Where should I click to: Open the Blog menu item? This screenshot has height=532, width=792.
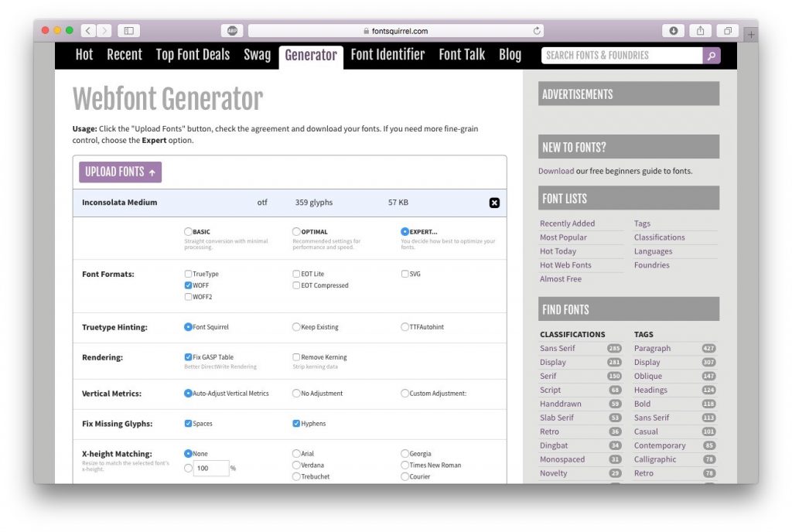(x=510, y=54)
